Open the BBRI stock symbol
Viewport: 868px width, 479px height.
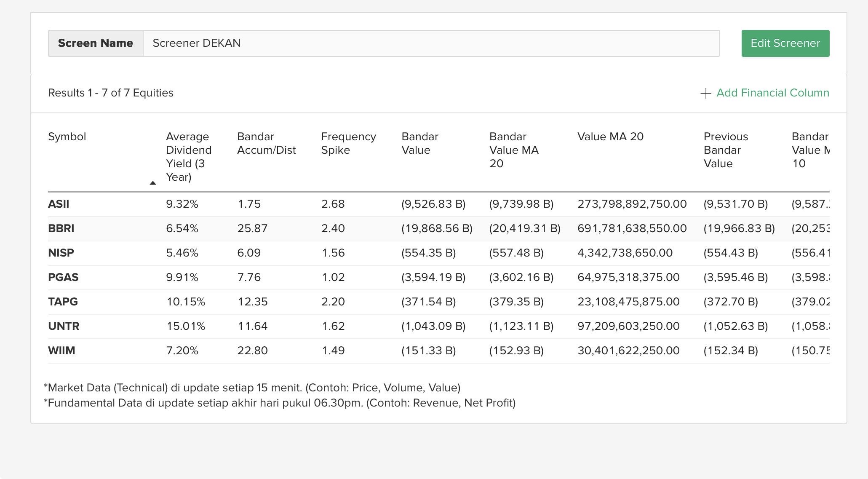coord(61,229)
